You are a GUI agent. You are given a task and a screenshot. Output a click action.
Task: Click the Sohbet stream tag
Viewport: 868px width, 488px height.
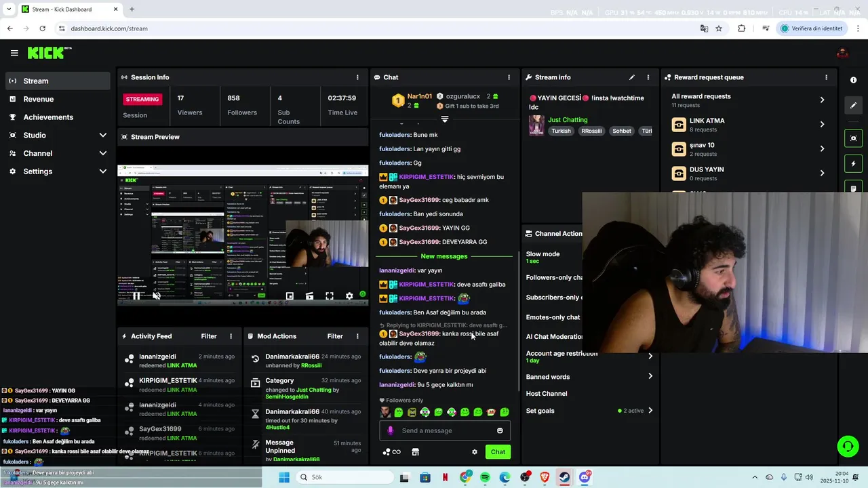point(622,131)
